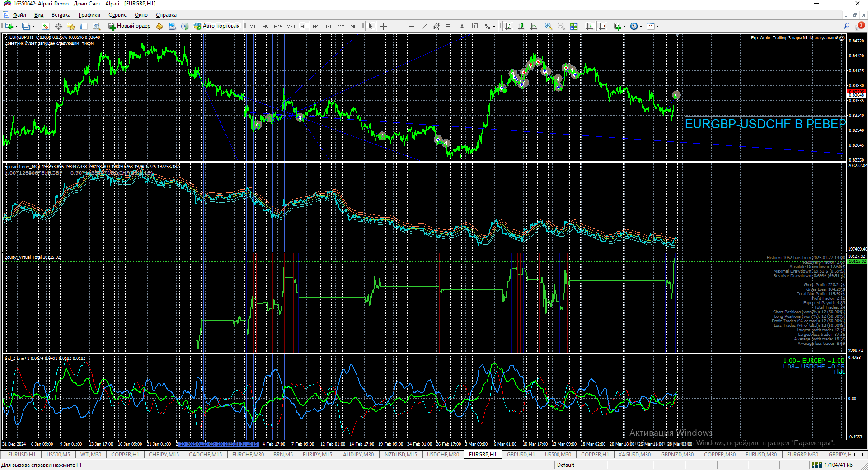Screen dimensions: 868x470
Task: Switch timeframe to M15
Action: point(278,26)
